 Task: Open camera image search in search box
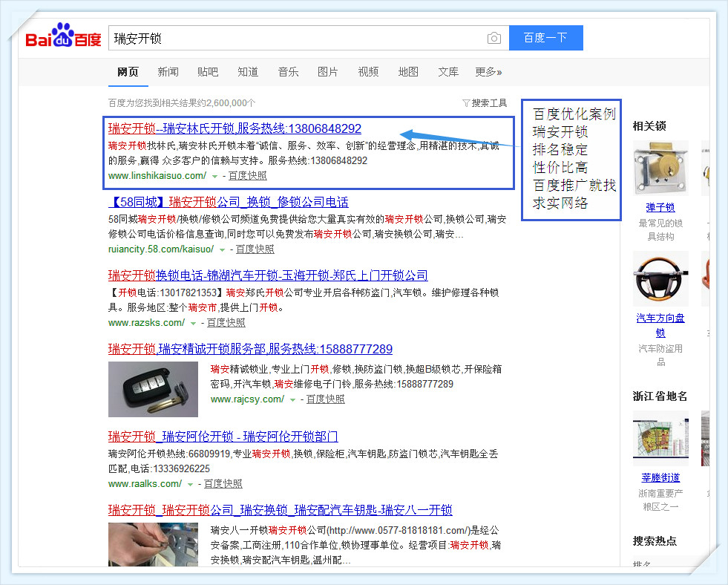coord(493,39)
